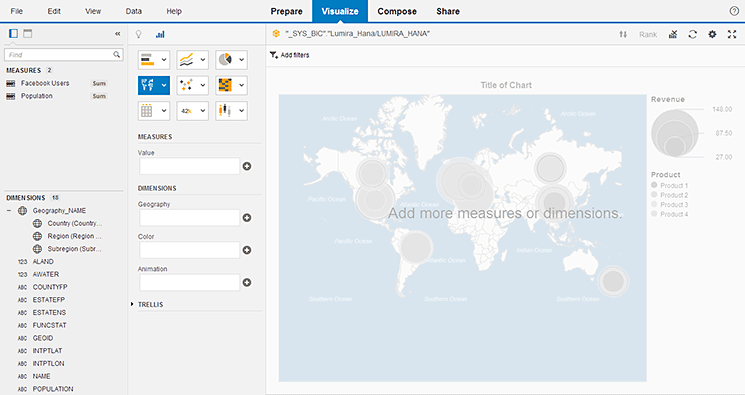The width and height of the screenshot is (745, 395).
Task: Open the Data menu
Action: [134, 11]
